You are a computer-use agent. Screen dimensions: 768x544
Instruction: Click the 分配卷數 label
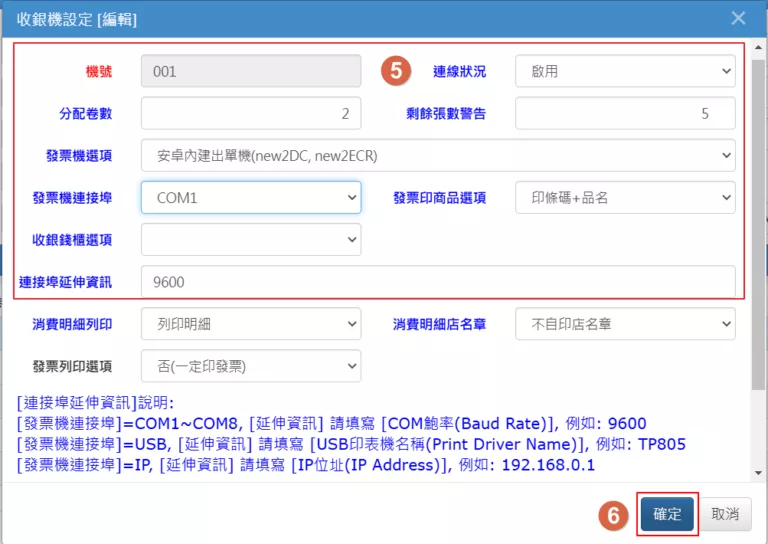[86, 114]
